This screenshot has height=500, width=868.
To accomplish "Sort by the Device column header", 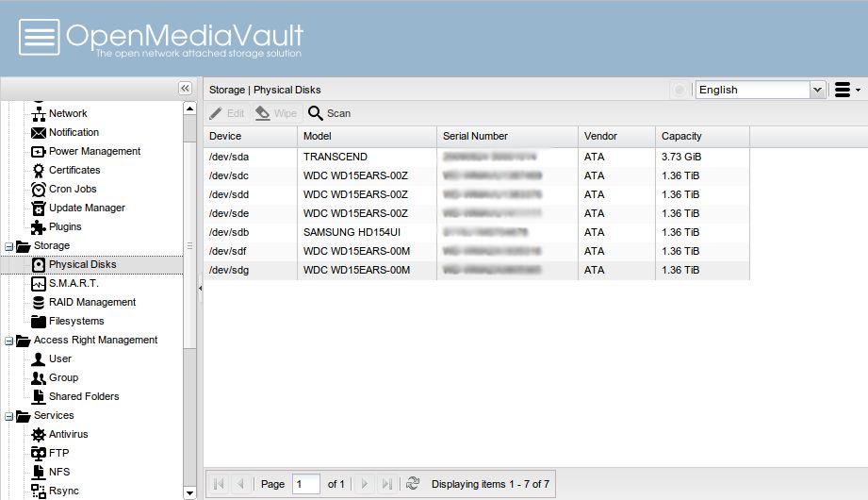I will pos(250,137).
